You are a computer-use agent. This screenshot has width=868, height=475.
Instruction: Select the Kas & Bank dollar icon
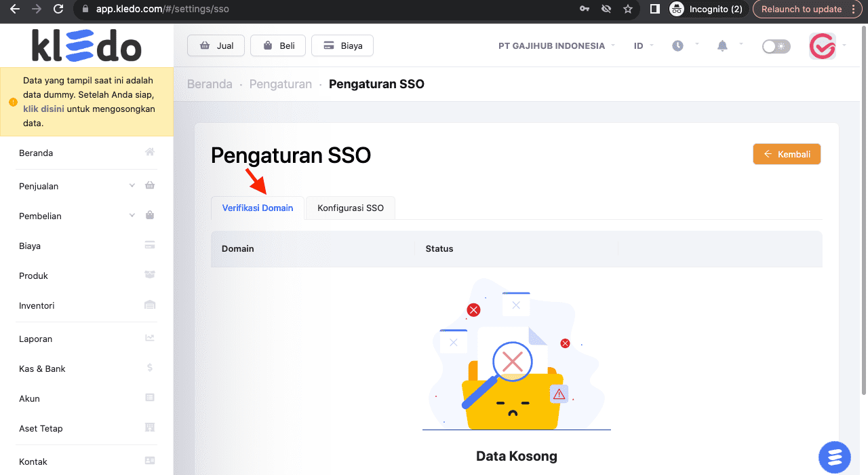tap(149, 367)
